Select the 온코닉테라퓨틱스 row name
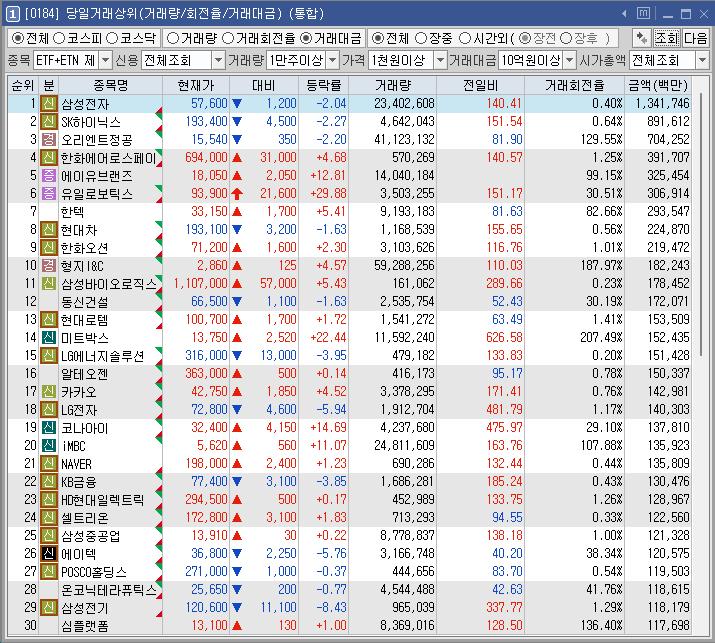Viewport: 715px width, 643px height. 109,590
